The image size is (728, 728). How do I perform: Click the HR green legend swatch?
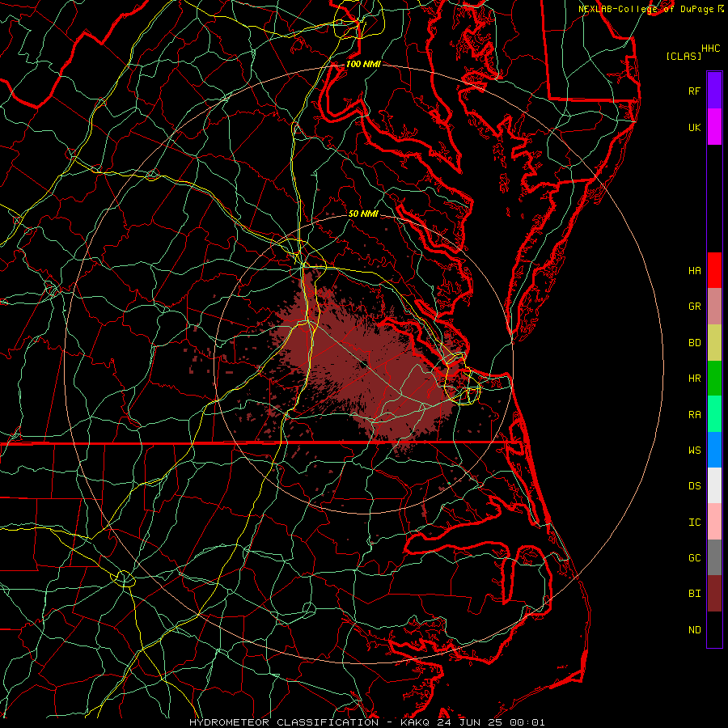tap(714, 378)
